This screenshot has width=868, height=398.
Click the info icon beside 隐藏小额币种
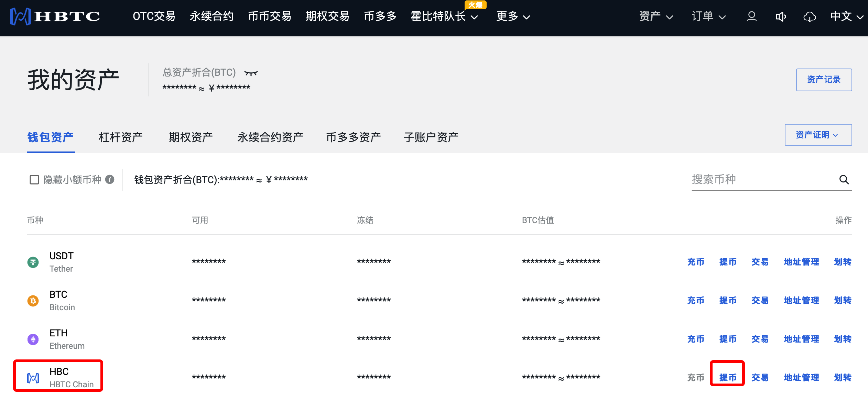[x=110, y=179]
